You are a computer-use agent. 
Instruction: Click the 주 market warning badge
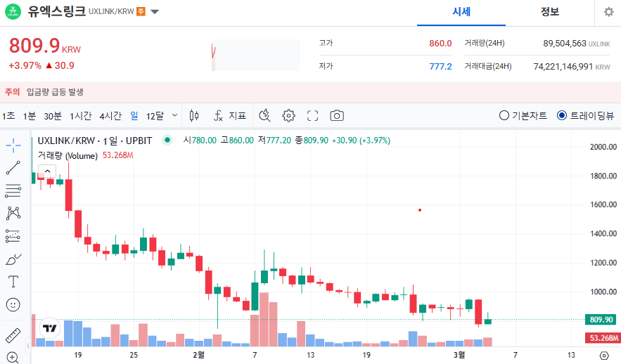pos(141,11)
